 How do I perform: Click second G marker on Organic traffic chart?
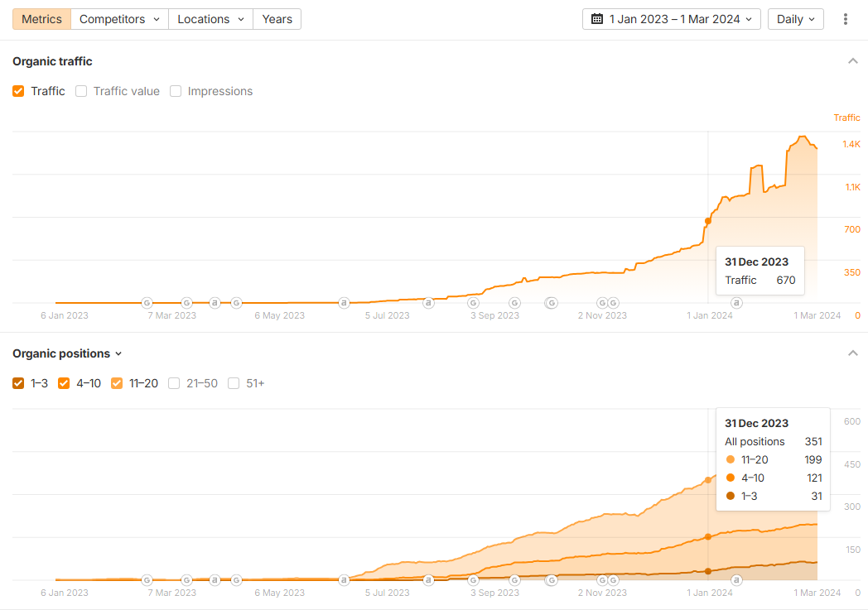(186, 302)
